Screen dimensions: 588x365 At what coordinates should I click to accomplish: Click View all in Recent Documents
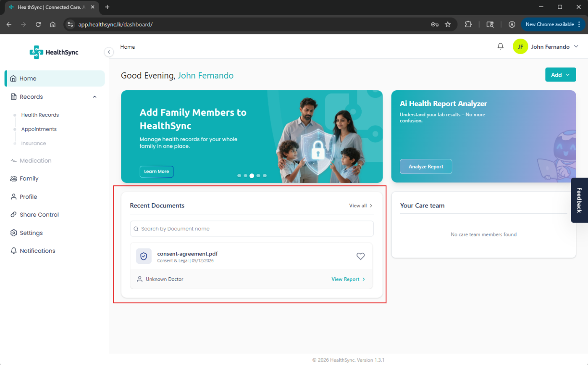360,205
